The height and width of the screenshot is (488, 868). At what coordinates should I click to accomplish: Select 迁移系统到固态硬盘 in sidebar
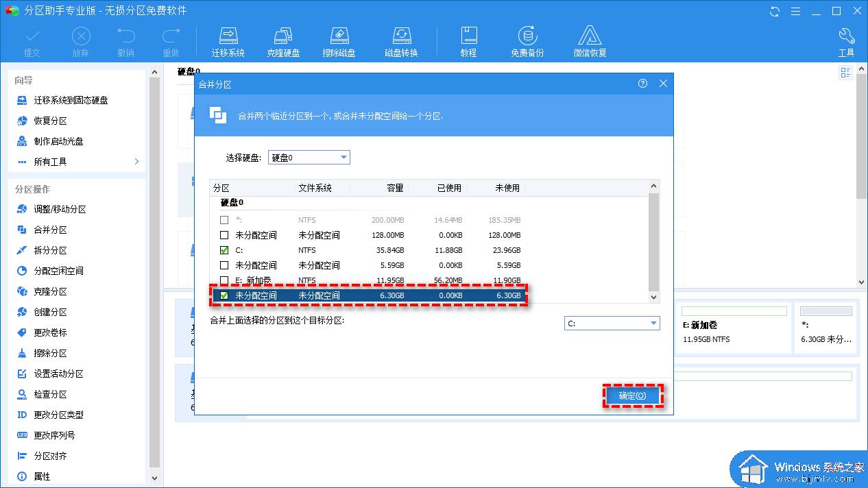(71, 100)
